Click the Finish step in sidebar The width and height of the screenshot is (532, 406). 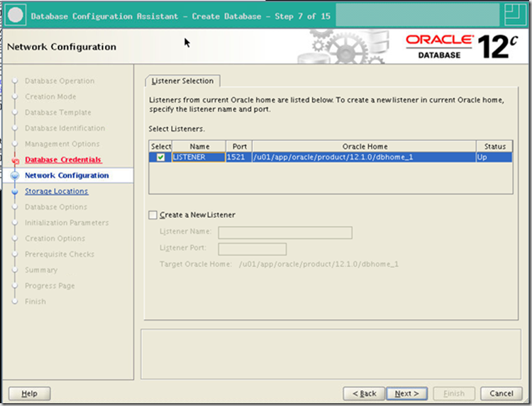pyautogui.click(x=35, y=302)
